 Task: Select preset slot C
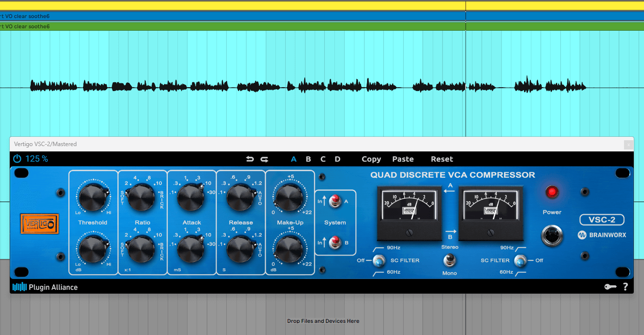point(323,159)
